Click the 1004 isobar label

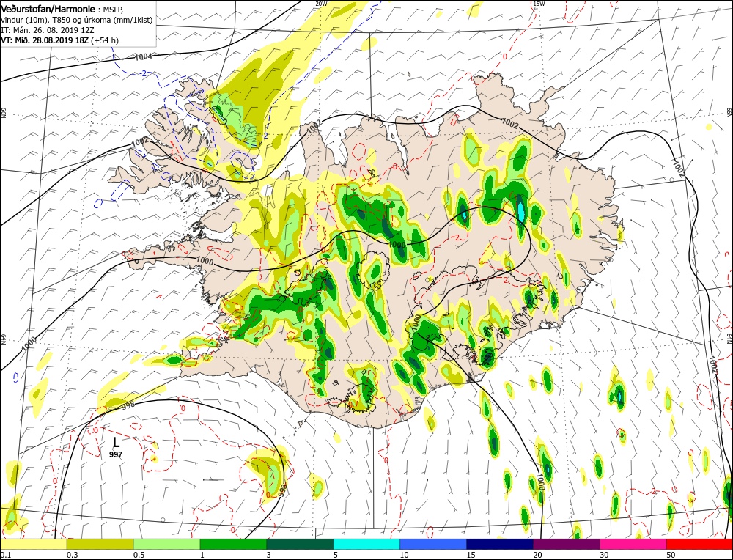click(144, 57)
